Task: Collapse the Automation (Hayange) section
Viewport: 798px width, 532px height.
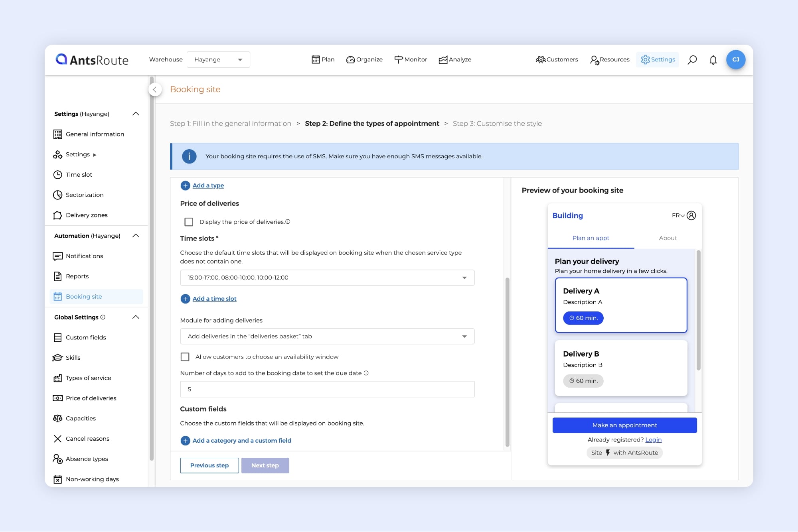Action: [136, 236]
